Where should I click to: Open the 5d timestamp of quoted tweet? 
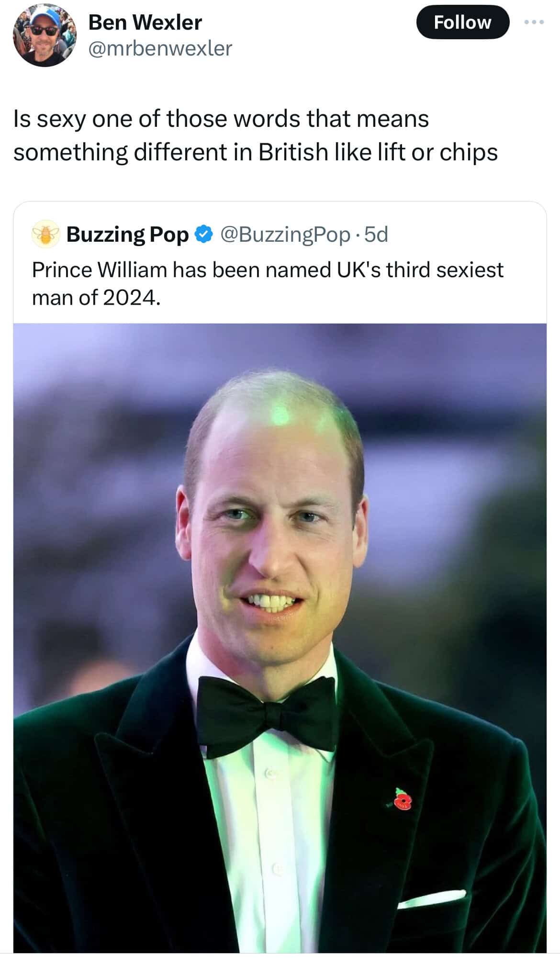376,234
